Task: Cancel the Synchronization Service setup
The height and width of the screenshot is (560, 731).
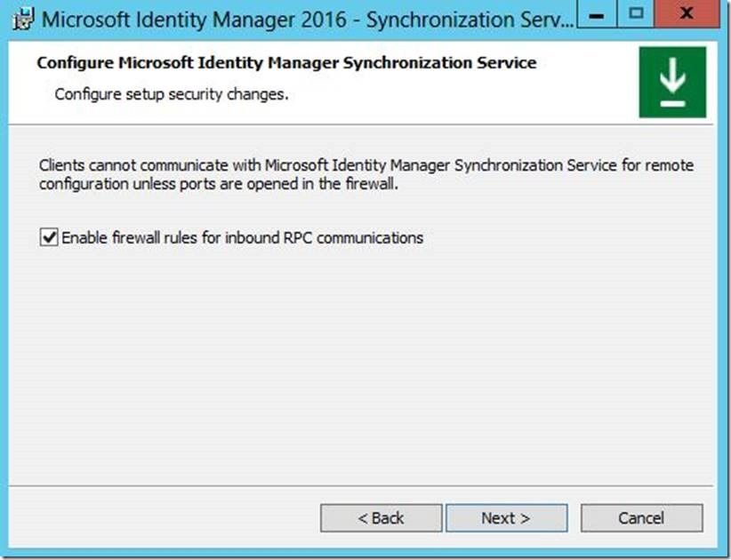Action: tap(641, 517)
